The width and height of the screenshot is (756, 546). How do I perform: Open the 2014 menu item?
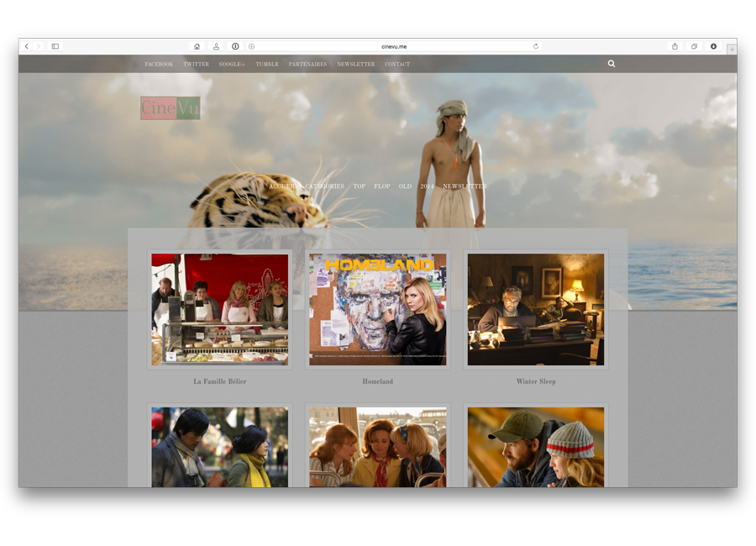(x=427, y=186)
